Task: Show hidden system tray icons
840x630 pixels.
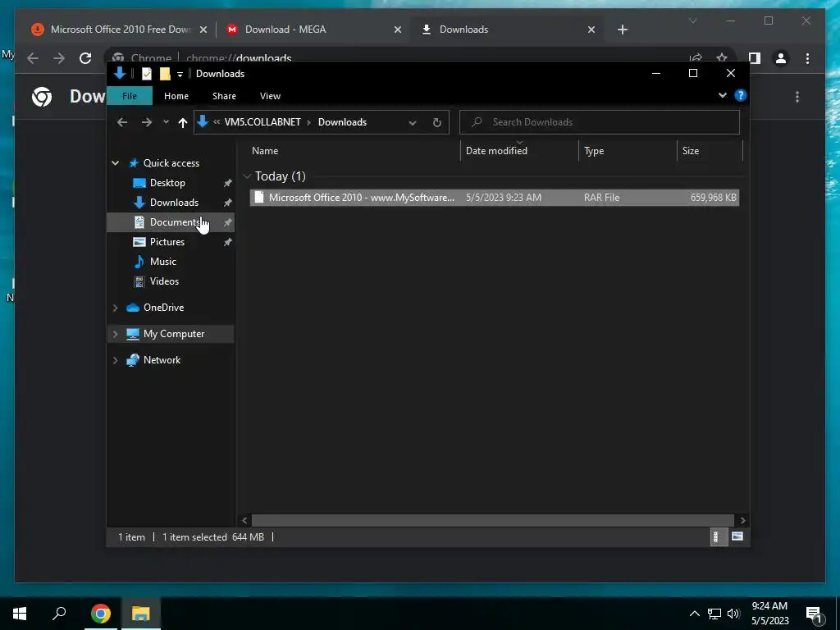Action: point(694,614)
